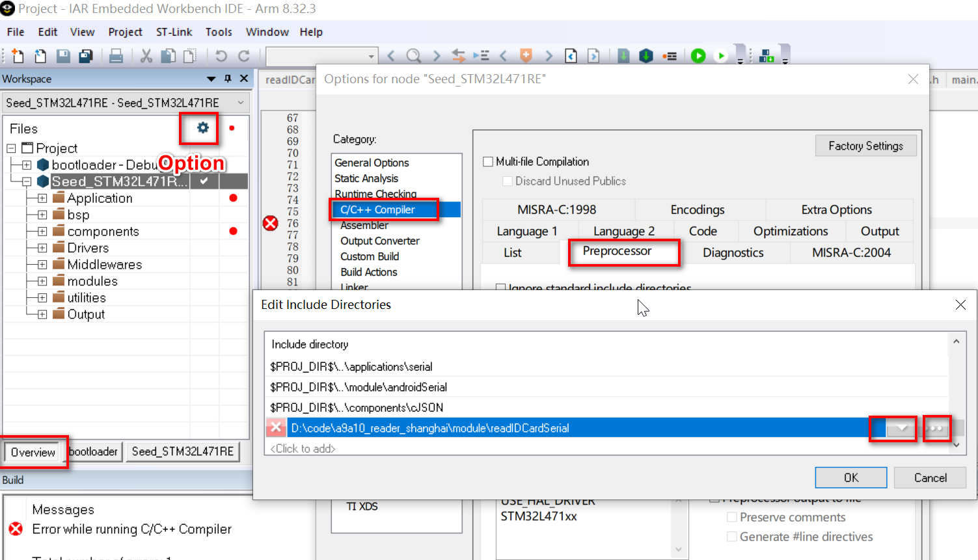This screenshot has height=560, width=978.
Task: Open workspace options gear icon
Action: (x=203, y=127)
